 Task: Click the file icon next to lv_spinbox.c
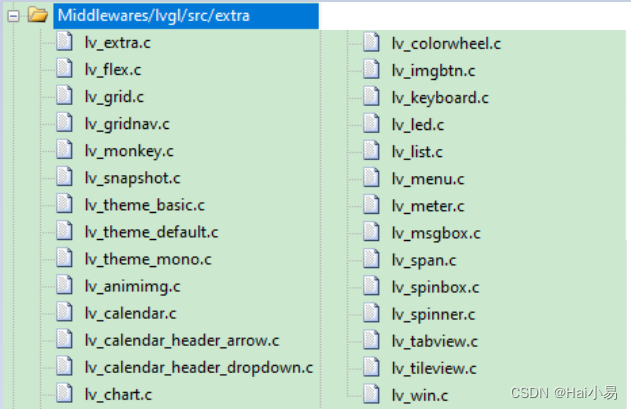371,287
